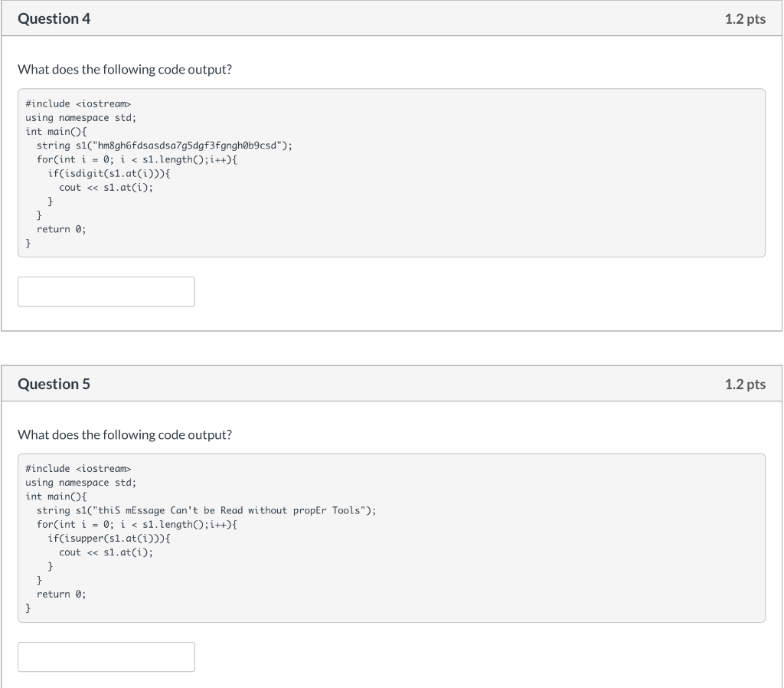
Task: Click Question 4's 'What does the following code output?' text
Action: 125,69
